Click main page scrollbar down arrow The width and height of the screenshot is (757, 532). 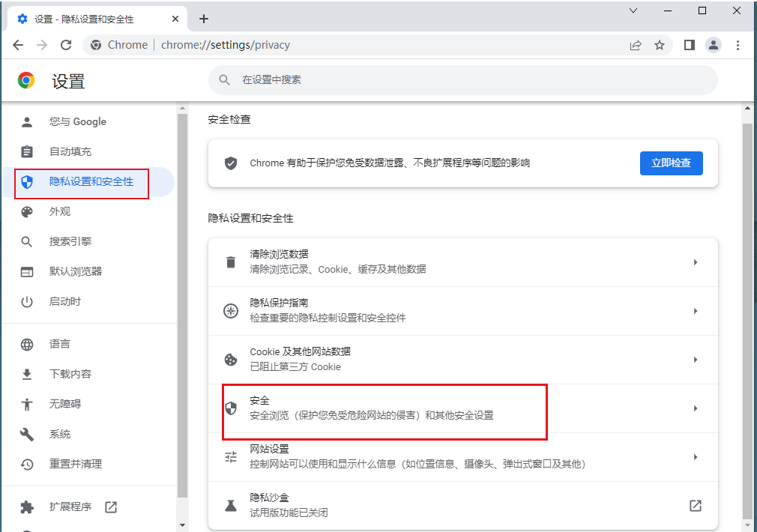(x=747, y=525)
